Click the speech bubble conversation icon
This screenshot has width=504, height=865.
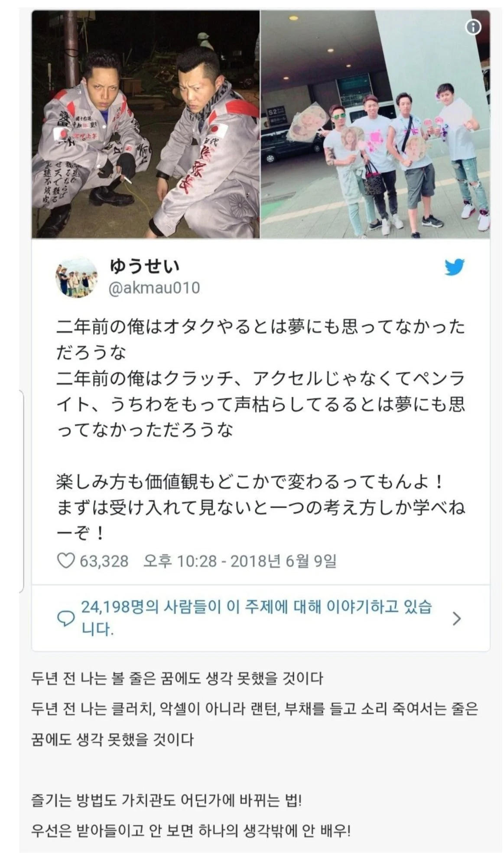(x=66, y=618)
